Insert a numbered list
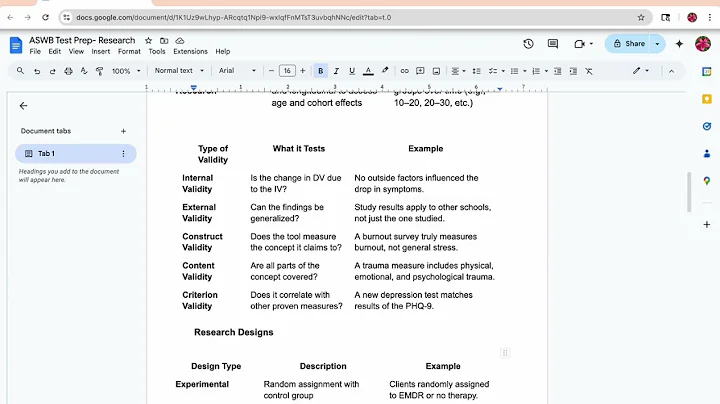Image resolution: width=720 pixels, height=404 pixels. [536, 71]
